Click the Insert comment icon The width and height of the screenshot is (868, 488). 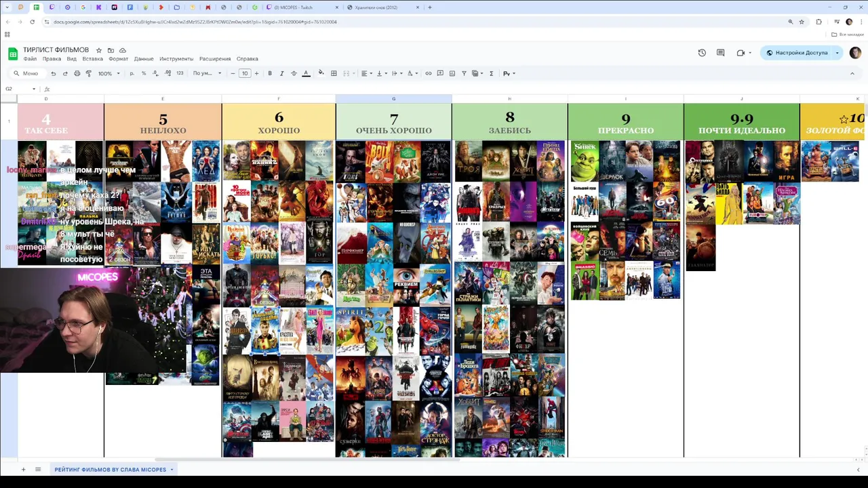tap(440, 73)
